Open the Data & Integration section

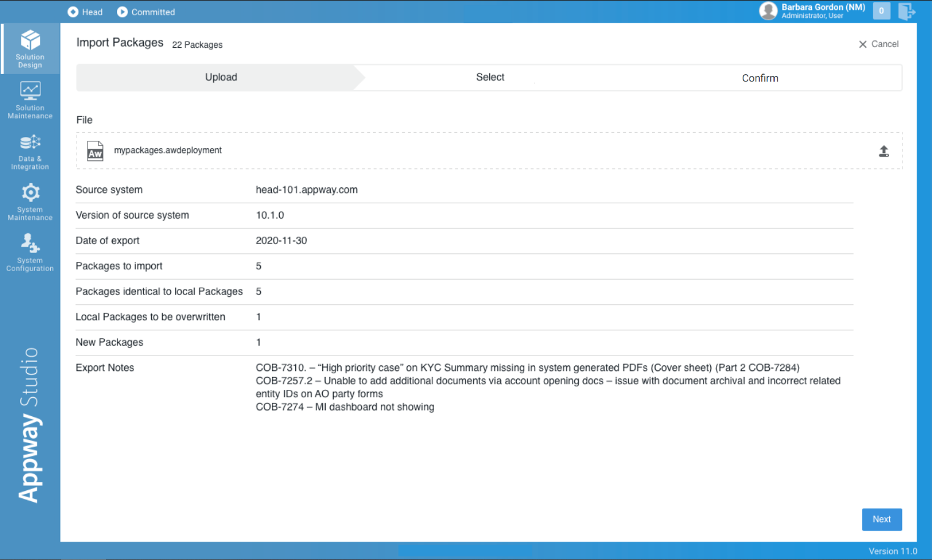(30, 151)
